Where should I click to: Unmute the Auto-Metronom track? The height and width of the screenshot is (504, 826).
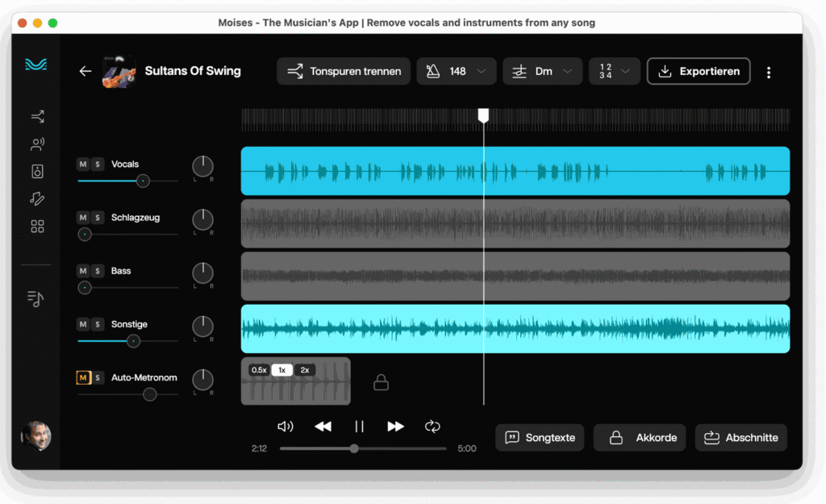(x=83, y=377)
